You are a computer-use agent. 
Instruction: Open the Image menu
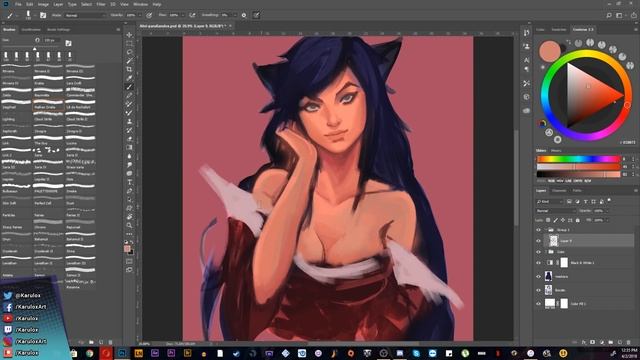pyautogui.click(x=43, y=4)
